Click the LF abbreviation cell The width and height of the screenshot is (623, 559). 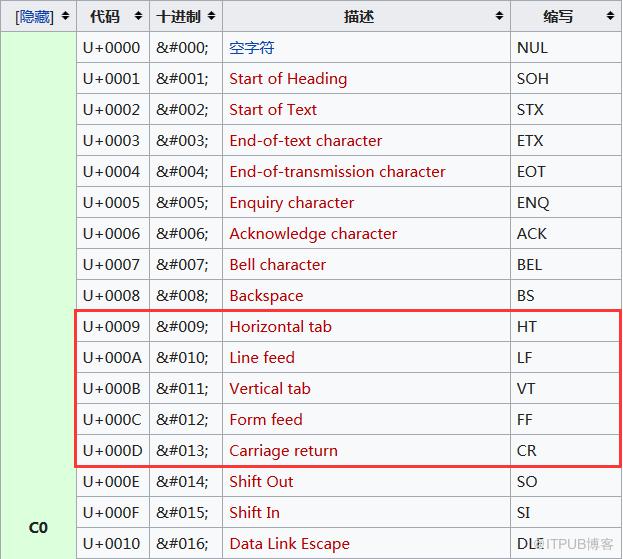coord(566,358)
